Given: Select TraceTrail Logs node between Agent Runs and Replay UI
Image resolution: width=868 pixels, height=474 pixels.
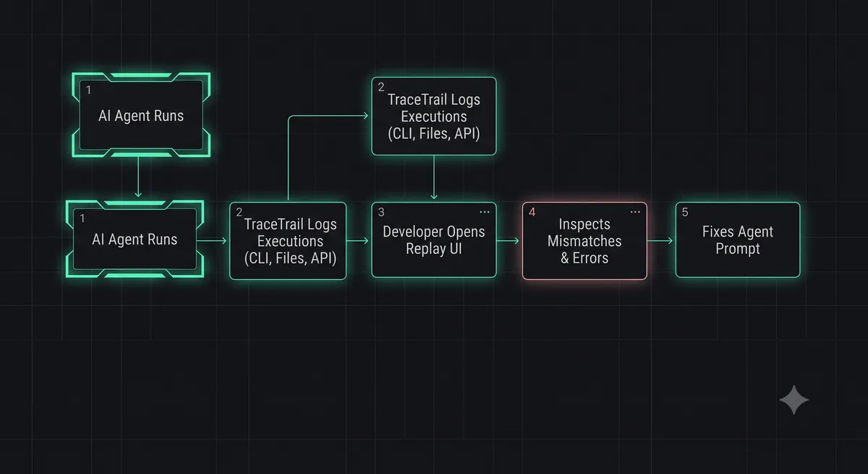Looking at the screenshot, I should pos(288,241).
